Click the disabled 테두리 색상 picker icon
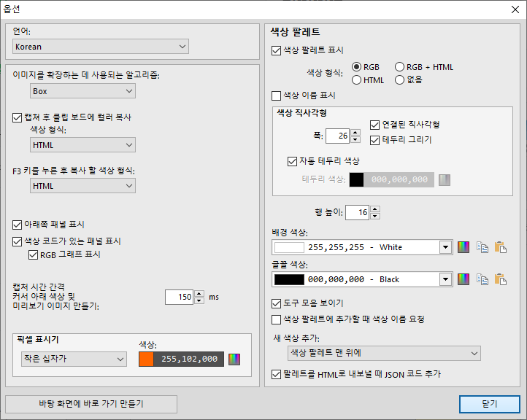 pos(445,180)
